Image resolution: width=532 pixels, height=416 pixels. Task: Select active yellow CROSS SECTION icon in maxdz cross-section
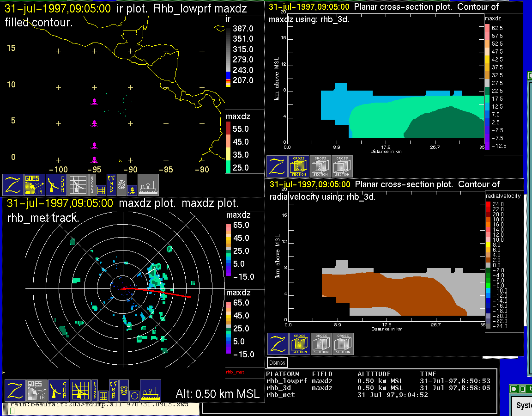[299, 166]
